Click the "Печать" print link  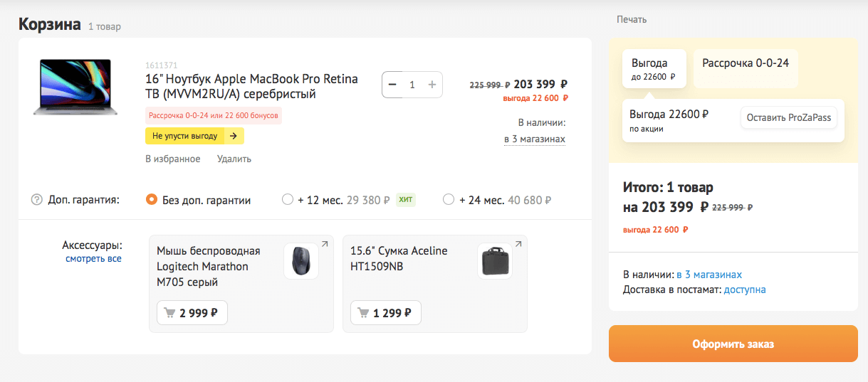tap(632, 20)
